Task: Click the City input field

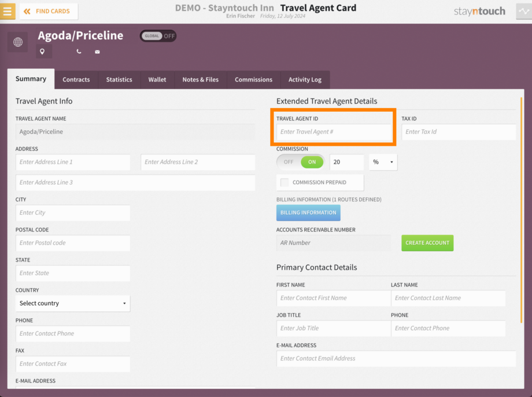Action: point(73,212)
